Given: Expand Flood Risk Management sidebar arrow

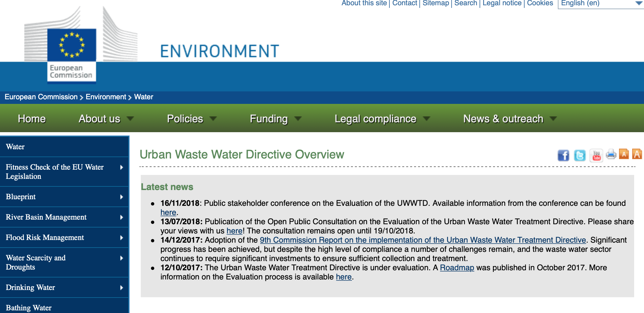Looking at the screenshot, I should click(122, 238).
